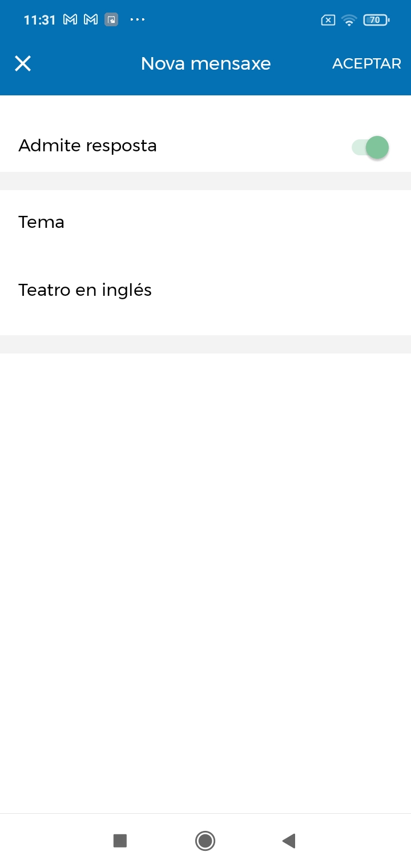411x868 pixels.
Task: Go home using the circle navigation icon
Action: 205,841
